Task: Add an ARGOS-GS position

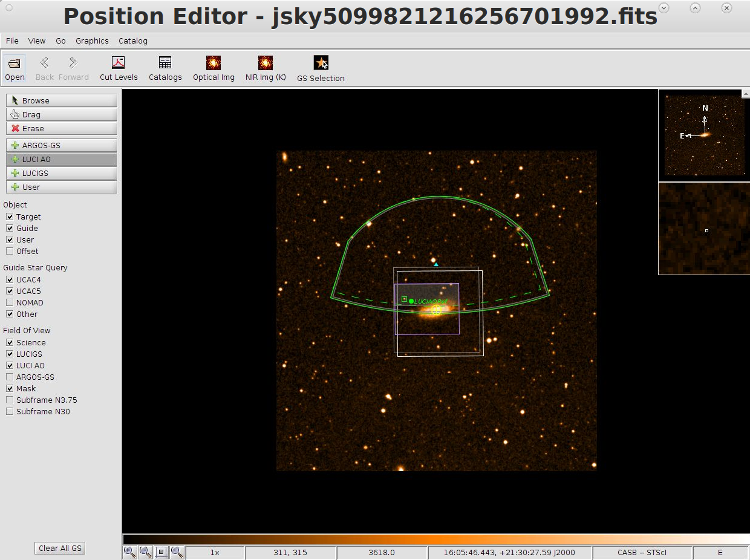Action: [x=62, y=145]
